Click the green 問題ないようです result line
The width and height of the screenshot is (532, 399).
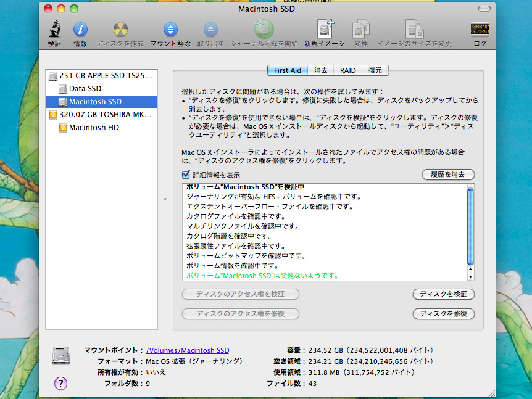pyautogui.click(x=263, y=276)
